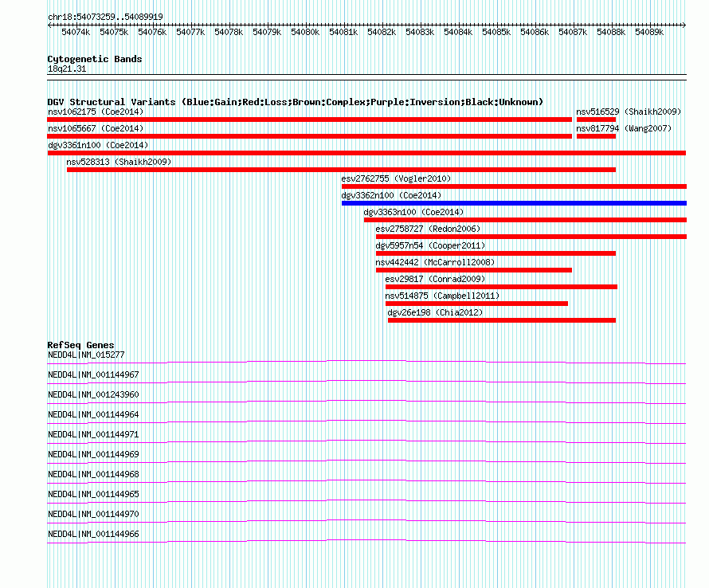Click the short red bar under nsv817794
This screenshot has width=709, height=588.
597,136
